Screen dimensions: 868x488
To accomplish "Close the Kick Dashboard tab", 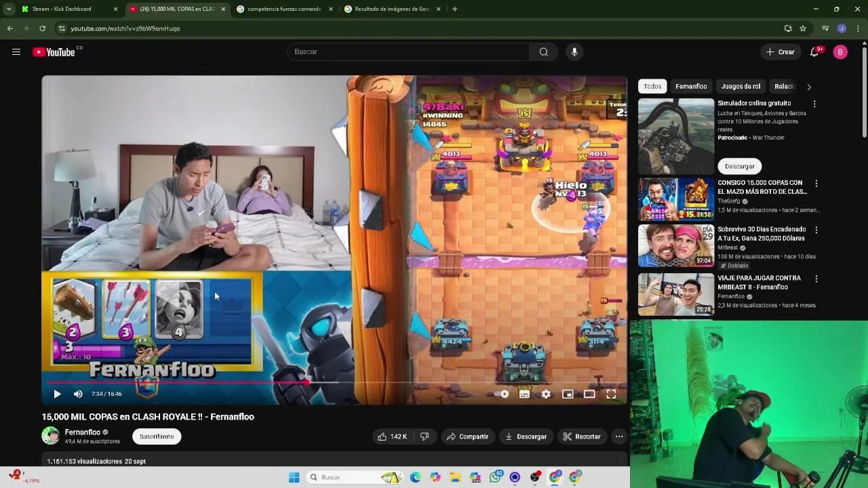I will [x=115, y=9].
